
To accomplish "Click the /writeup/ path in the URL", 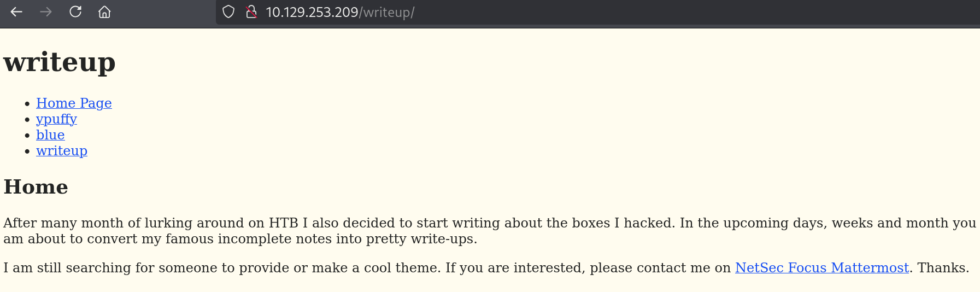I will [387, 12].
